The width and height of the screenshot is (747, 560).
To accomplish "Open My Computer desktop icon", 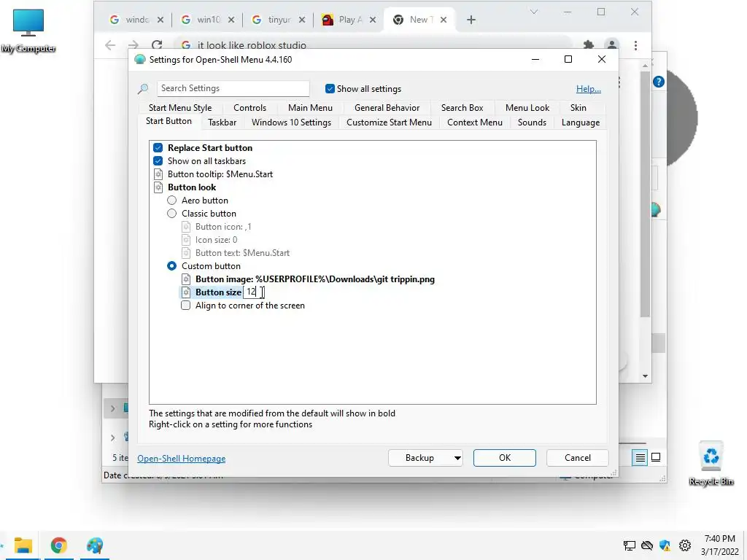I will (28, 31).
